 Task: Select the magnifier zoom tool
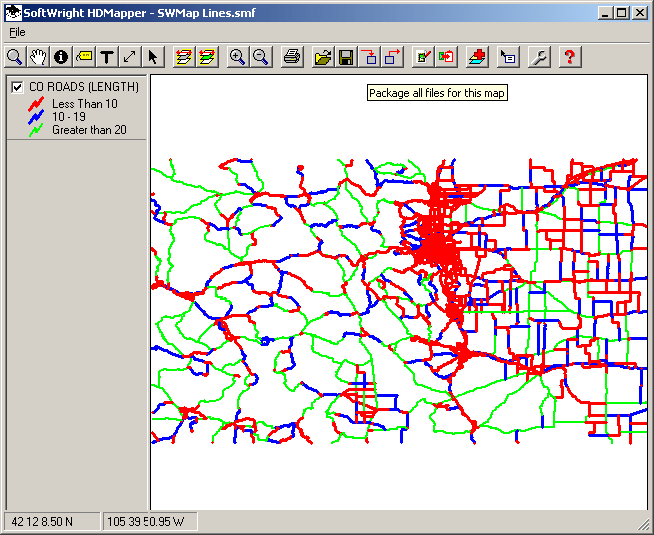point(15,57)
